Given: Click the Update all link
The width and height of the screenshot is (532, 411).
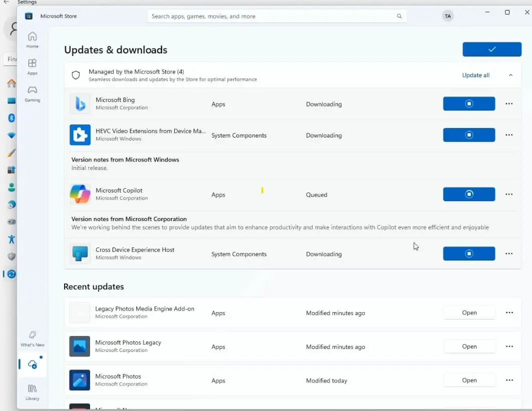Looking at the screenshot, I should [475, 75].
